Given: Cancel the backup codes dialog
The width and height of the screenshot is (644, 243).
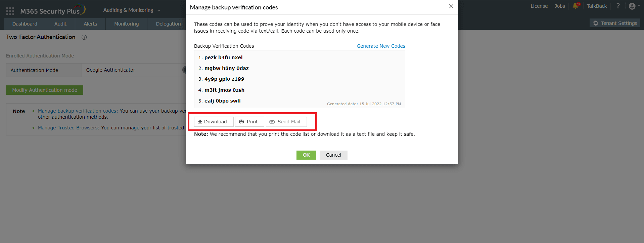Looking at the screenshot, I should (333, 155).
